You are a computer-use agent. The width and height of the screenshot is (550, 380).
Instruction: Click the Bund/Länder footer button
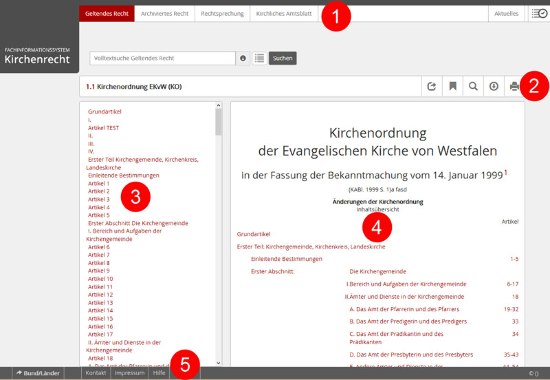[x=38, y=373]
